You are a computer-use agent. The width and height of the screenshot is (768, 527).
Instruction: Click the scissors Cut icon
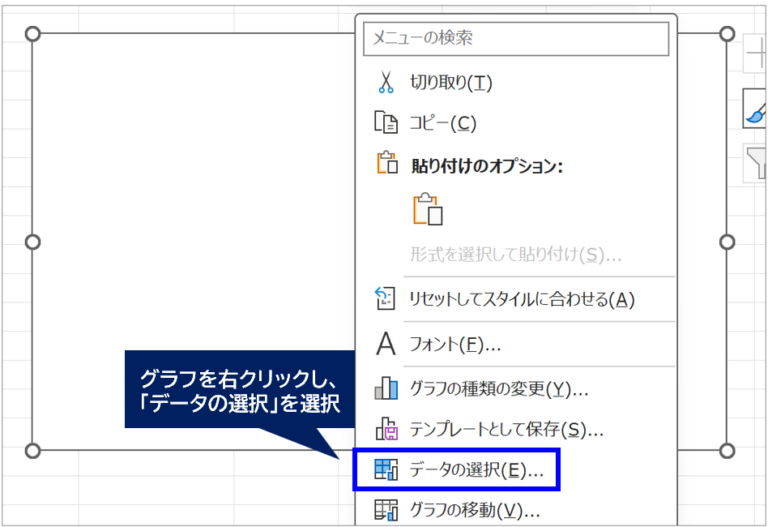(385, 81)
